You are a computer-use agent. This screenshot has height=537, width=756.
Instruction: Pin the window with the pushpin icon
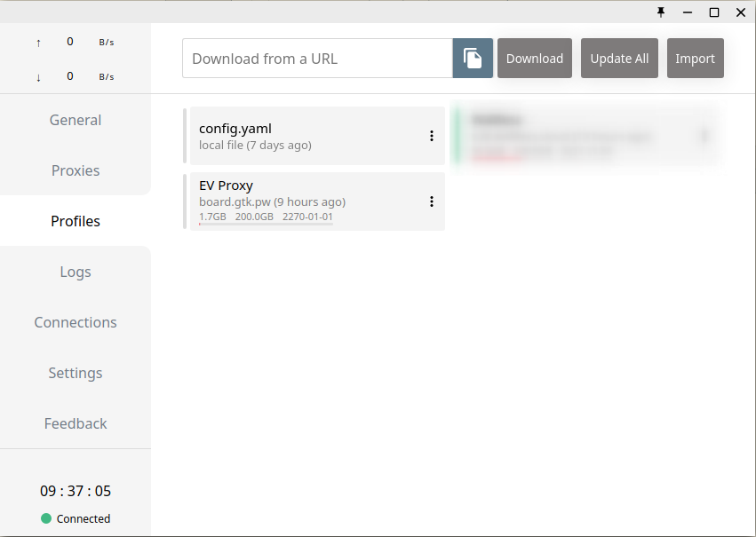tap(661, 12)
